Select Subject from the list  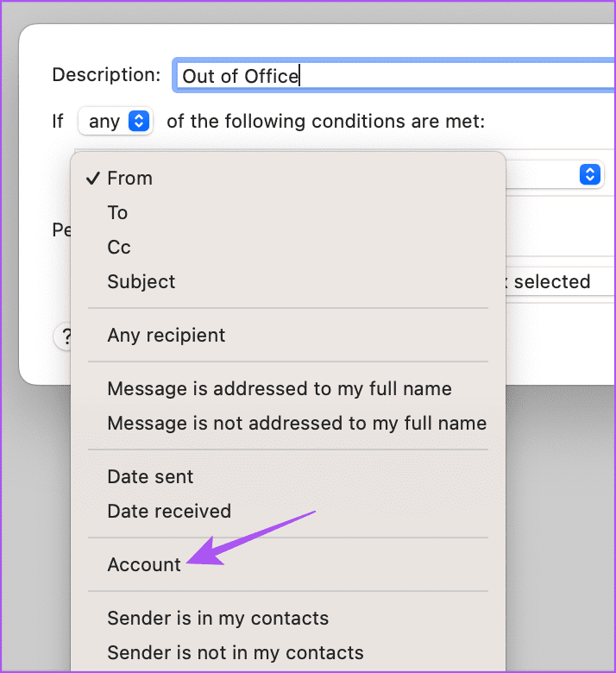click(288, 282)
